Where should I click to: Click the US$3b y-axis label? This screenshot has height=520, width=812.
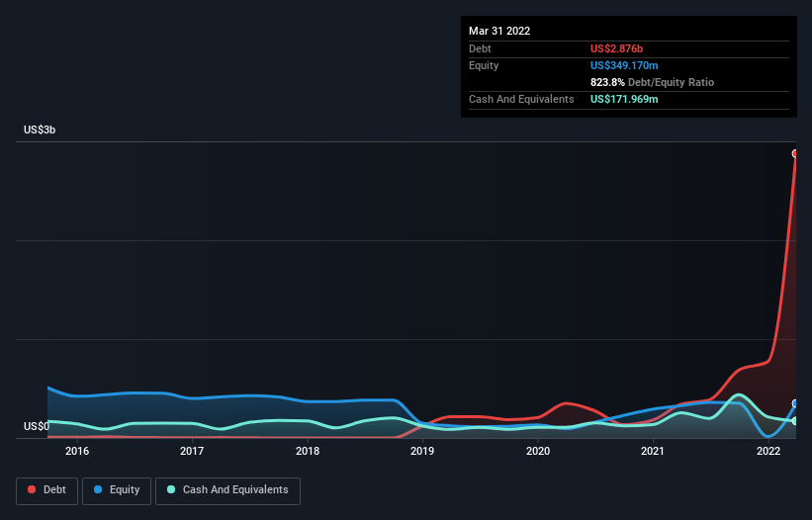click(40, 130)
